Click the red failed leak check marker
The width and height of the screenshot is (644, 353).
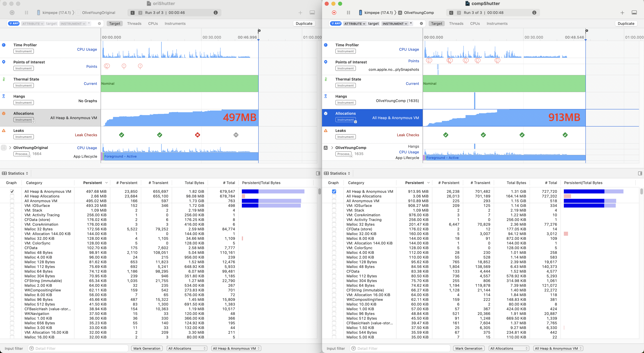[198, 135]
